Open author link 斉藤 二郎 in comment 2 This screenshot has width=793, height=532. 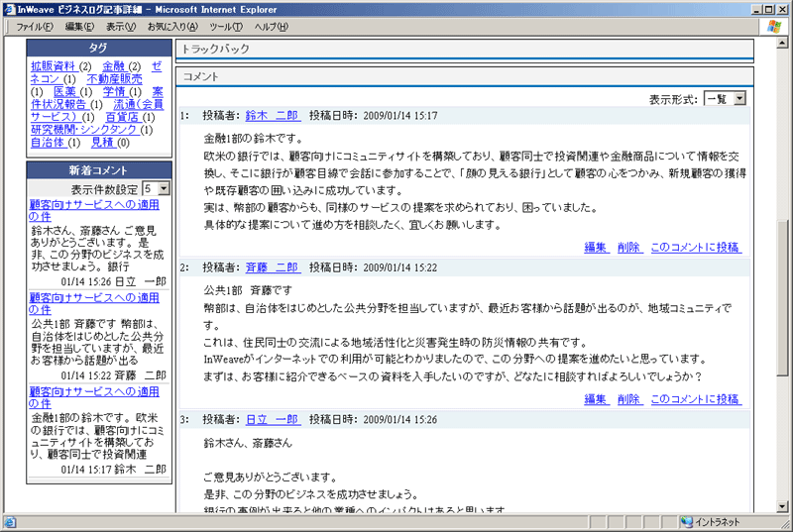[271, 267]
